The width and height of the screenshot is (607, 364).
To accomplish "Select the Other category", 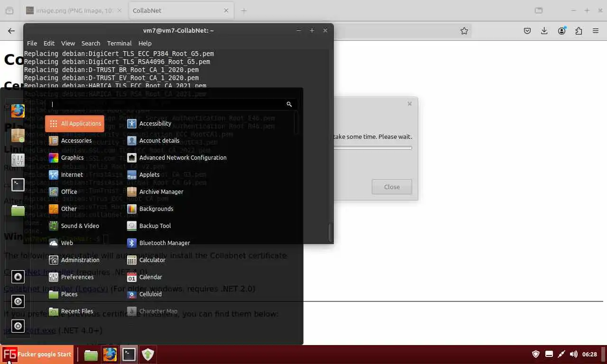I will point(74,209).
